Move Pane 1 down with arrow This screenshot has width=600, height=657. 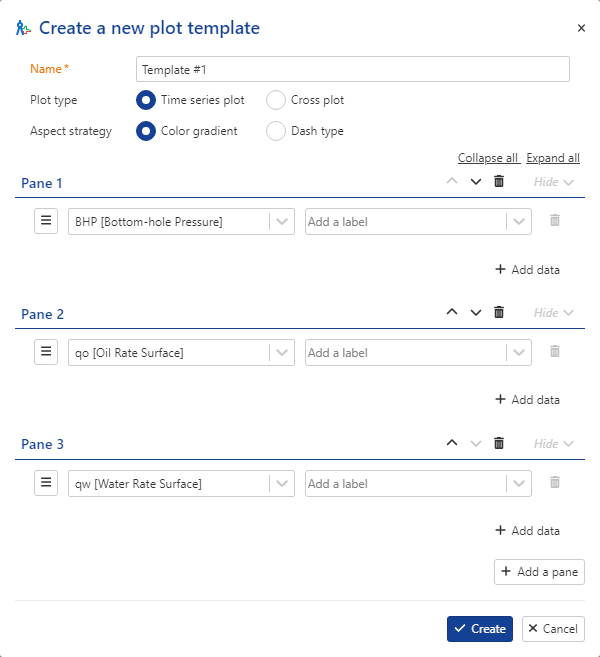click(476, 182)
